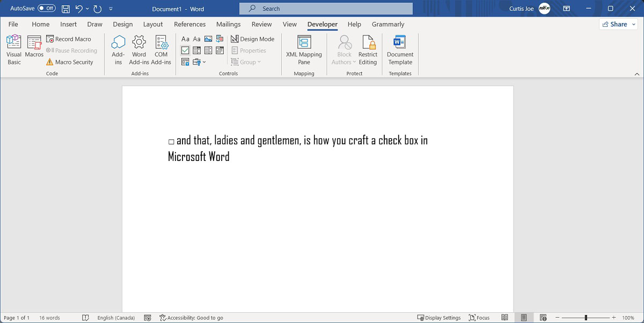Toggle Design Mode in Controls
Image resolution: width=644 pixels, height=323 pixels.
click(252, 39)
